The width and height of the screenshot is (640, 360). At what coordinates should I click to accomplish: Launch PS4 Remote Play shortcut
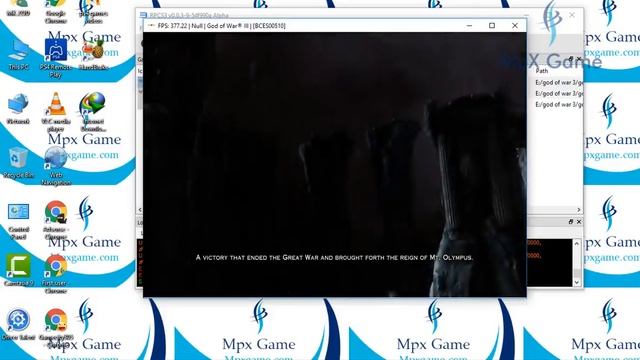click(x=56, y=58)
